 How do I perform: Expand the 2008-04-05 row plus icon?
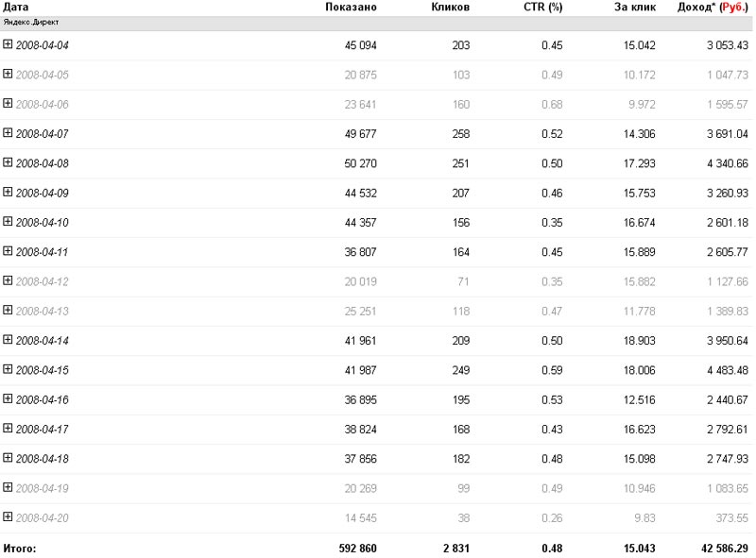pos(8,74)
